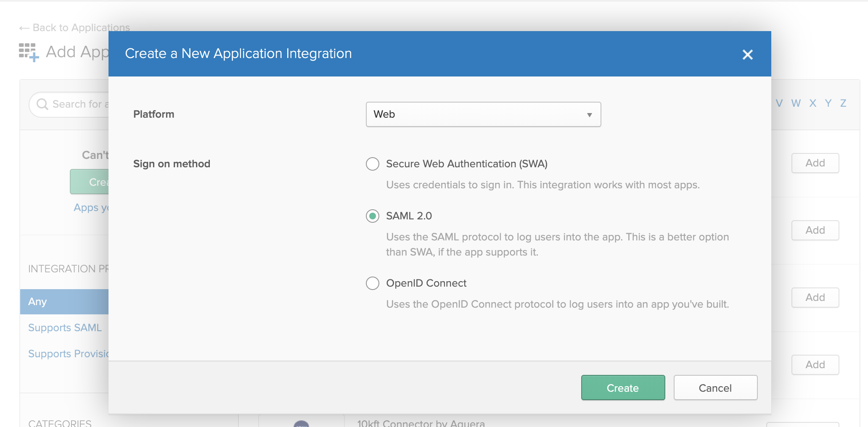
Task: Select the SAML 2.0 radio option
Action: [373, 216]
